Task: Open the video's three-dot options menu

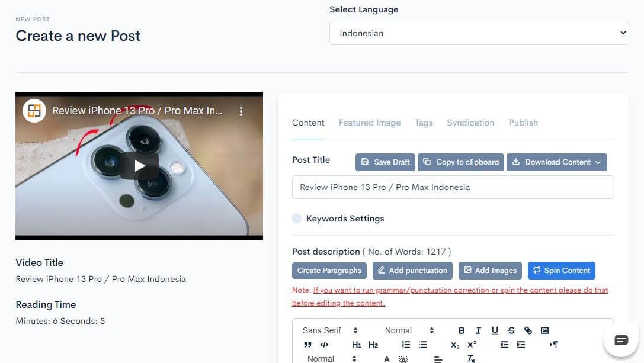Action: pos(241,111)
